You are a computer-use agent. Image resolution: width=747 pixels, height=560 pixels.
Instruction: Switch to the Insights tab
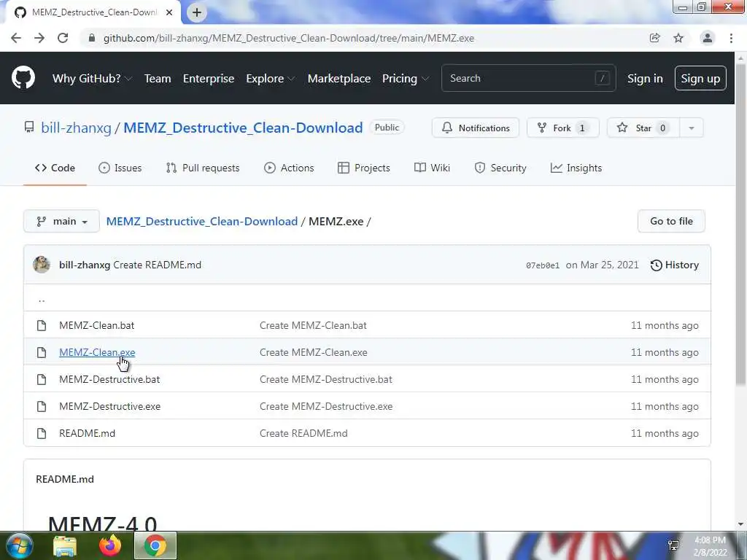(576, 168)
